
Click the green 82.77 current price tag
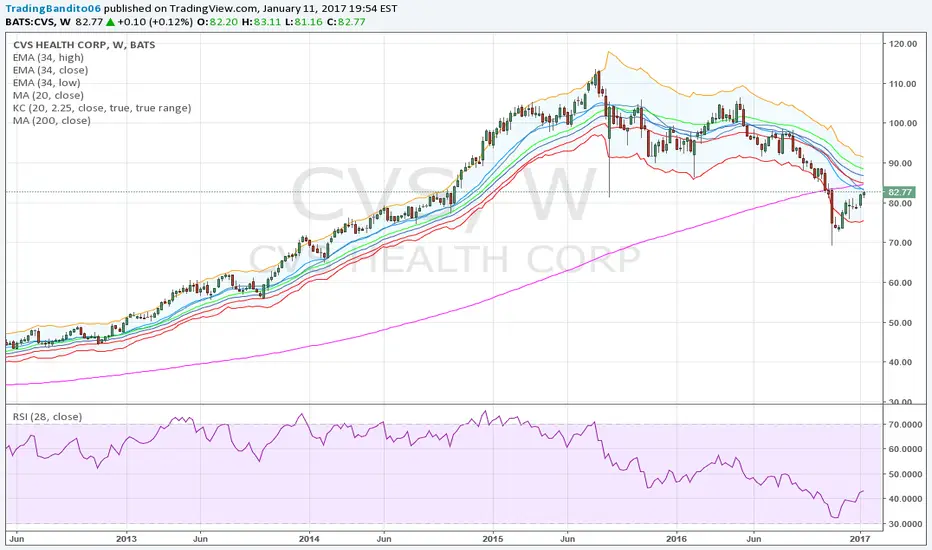point(899,192)
